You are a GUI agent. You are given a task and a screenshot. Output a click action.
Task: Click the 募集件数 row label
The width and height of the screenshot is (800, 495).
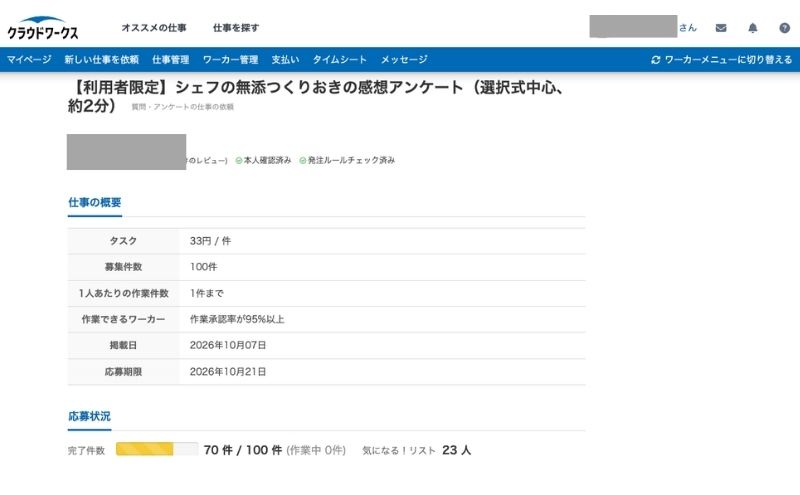pos(123,267)
